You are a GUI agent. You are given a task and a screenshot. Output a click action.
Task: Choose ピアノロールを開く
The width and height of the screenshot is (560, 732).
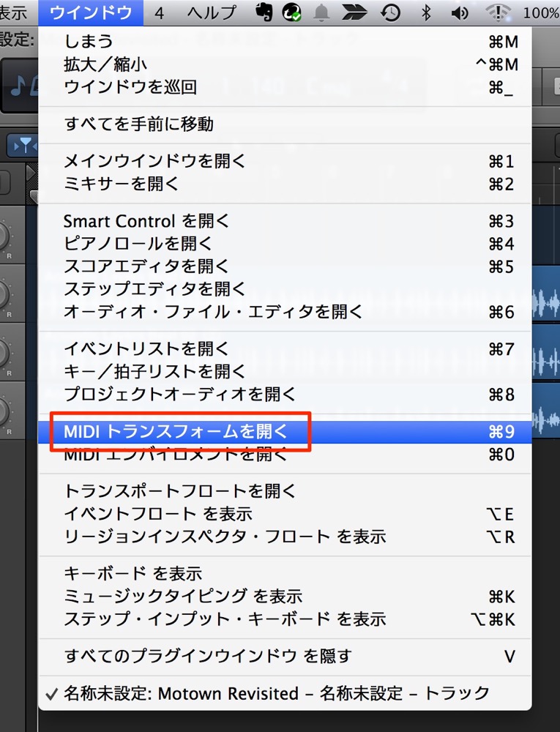point(285,244)
